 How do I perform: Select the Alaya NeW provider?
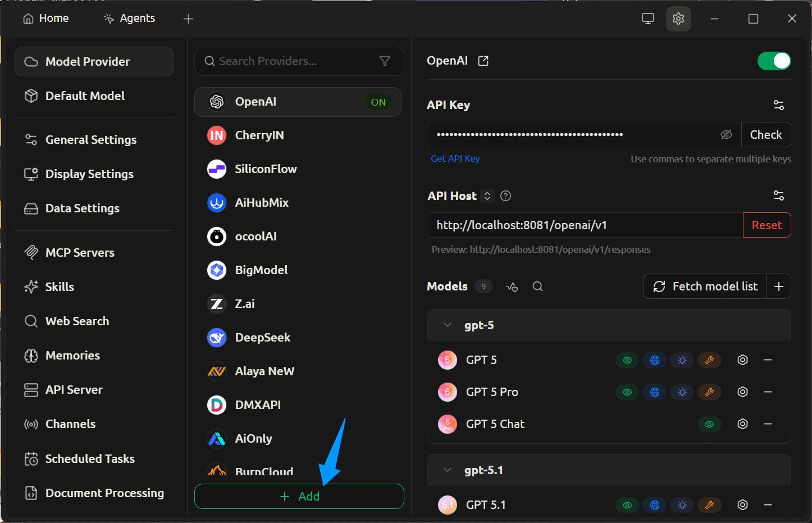pyautogui.click(x=298, y=371)
